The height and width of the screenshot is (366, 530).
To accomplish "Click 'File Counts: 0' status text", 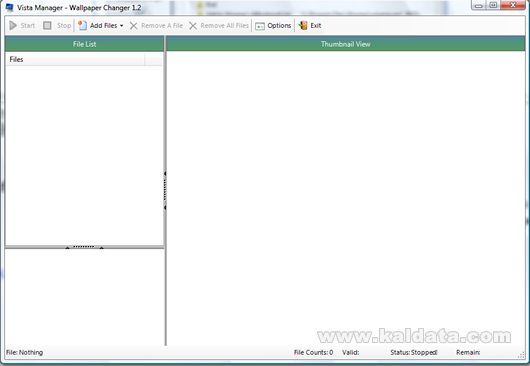I will coord(313,352).
